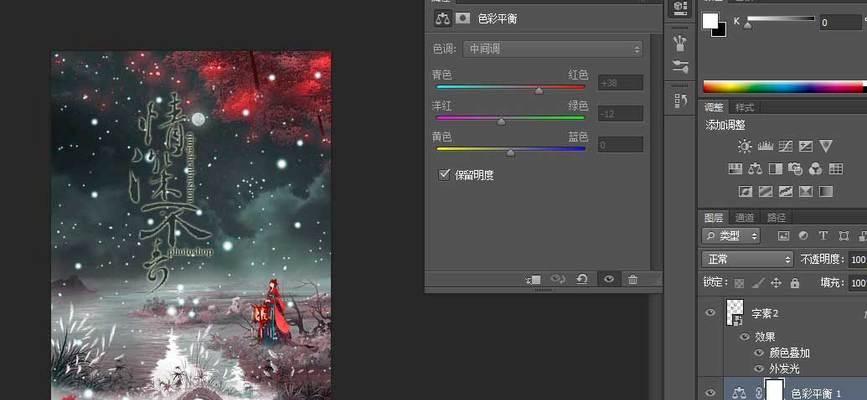Screen dimensions: 867x400
Task: Switch to the 调整 tab
Action: click(x=713, y=107)
